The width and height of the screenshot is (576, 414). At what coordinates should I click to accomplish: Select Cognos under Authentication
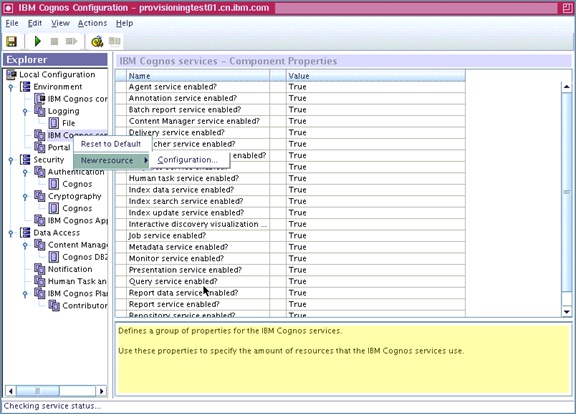77,184
